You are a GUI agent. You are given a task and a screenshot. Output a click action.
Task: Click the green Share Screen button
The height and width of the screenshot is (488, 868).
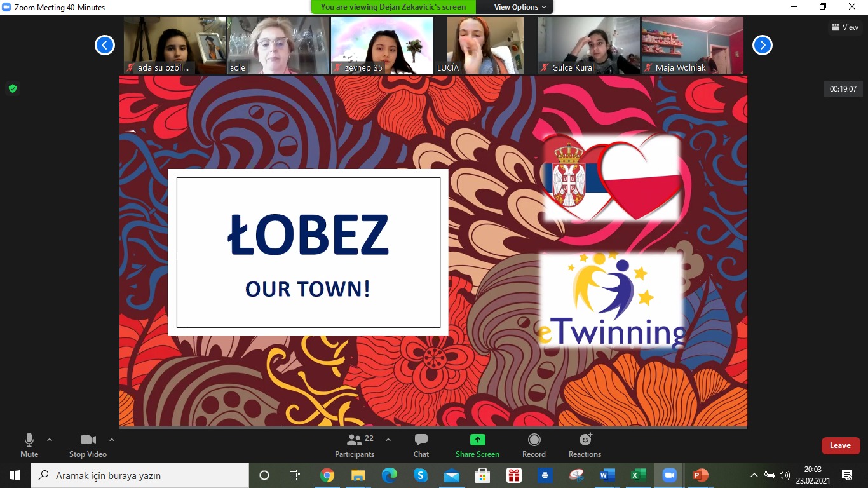477,445
